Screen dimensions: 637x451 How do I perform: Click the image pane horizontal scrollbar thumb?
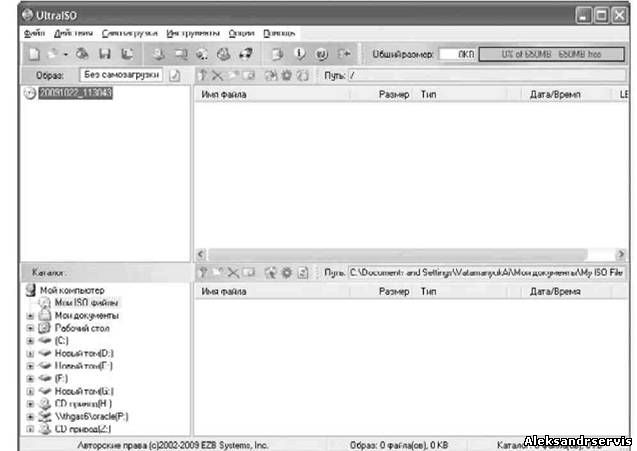(x=397, y=255)
